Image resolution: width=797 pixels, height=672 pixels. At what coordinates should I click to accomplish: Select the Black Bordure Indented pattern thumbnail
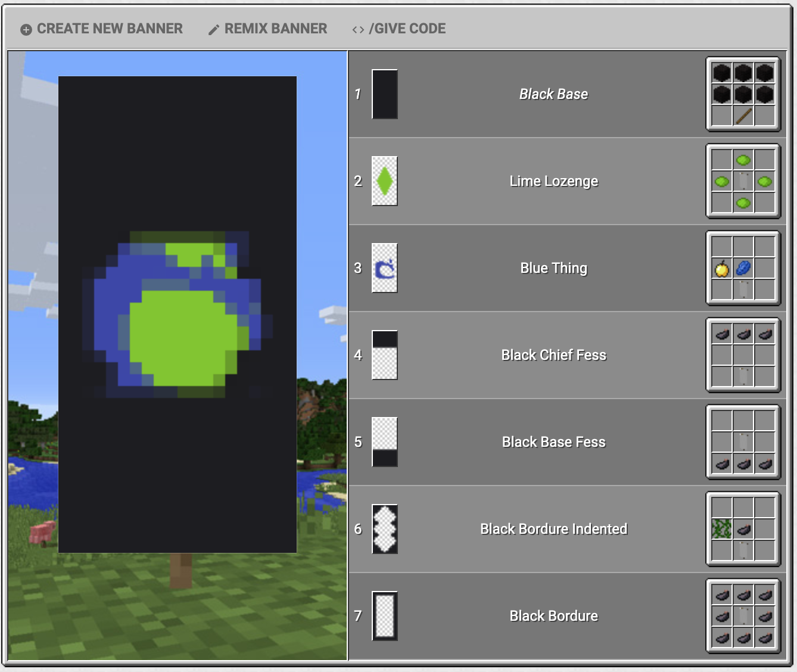pos(385,529)
